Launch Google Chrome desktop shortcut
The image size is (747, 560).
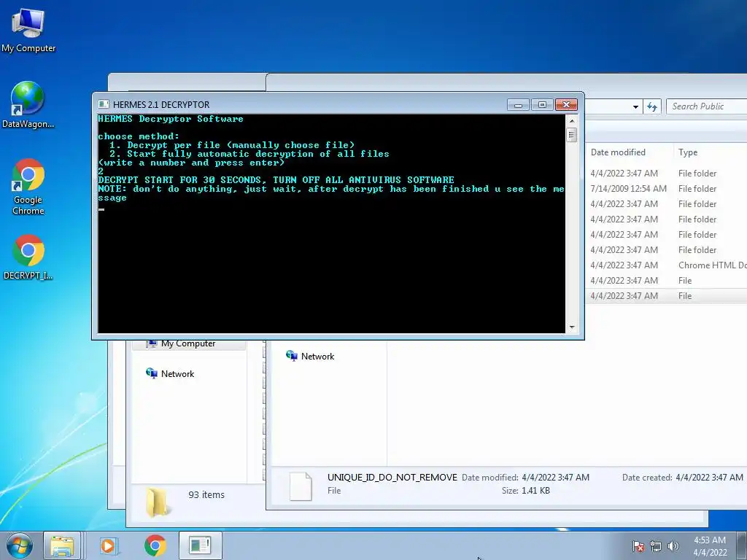click(x=28, y=187)
